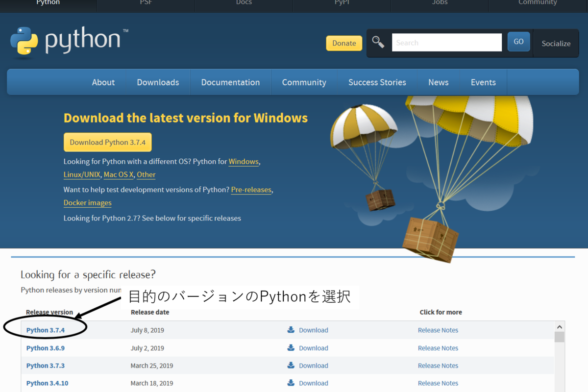Click download icon in Python 3.6.9 row
This screenshot has height=392, width=588.
coord(291,348)
